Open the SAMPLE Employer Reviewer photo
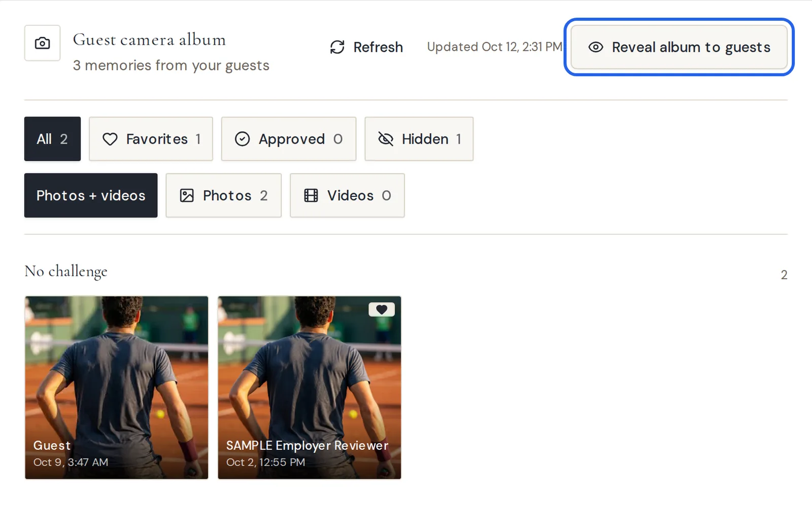Screen dimensions: 812x524 pyautogui.click(x=310, y=388)
